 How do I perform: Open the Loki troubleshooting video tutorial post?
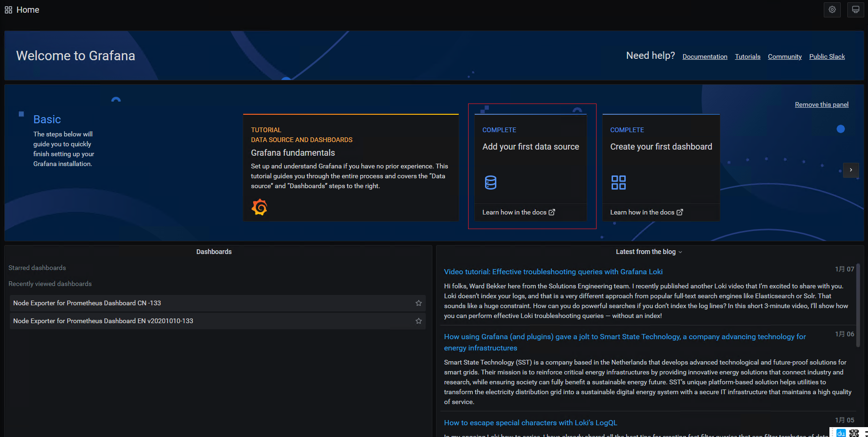coord(553,271)
